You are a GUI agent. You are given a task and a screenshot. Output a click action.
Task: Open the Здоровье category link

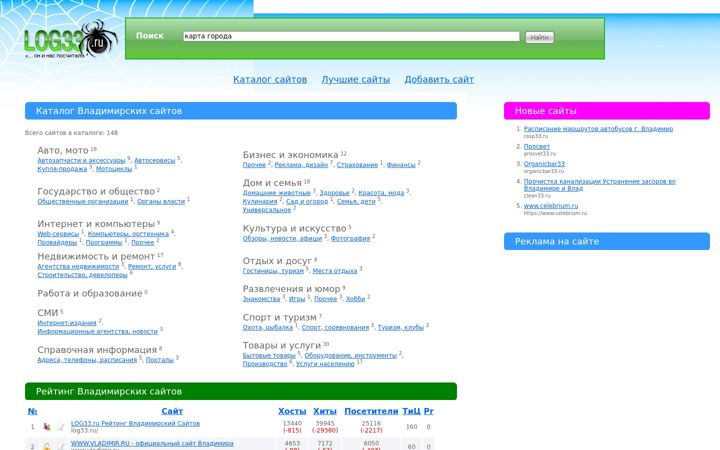point(335,193)
